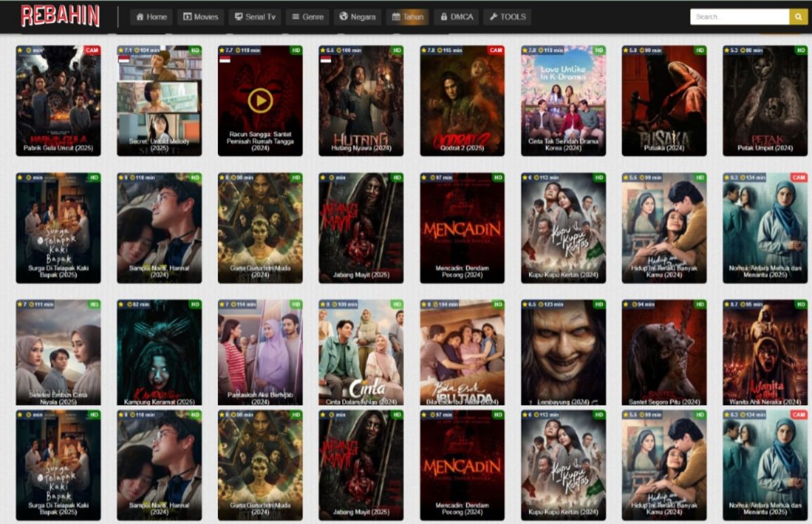Expand the Tahun year menu
The height and width of the screenshot is (524, 812).
(407, 17)
